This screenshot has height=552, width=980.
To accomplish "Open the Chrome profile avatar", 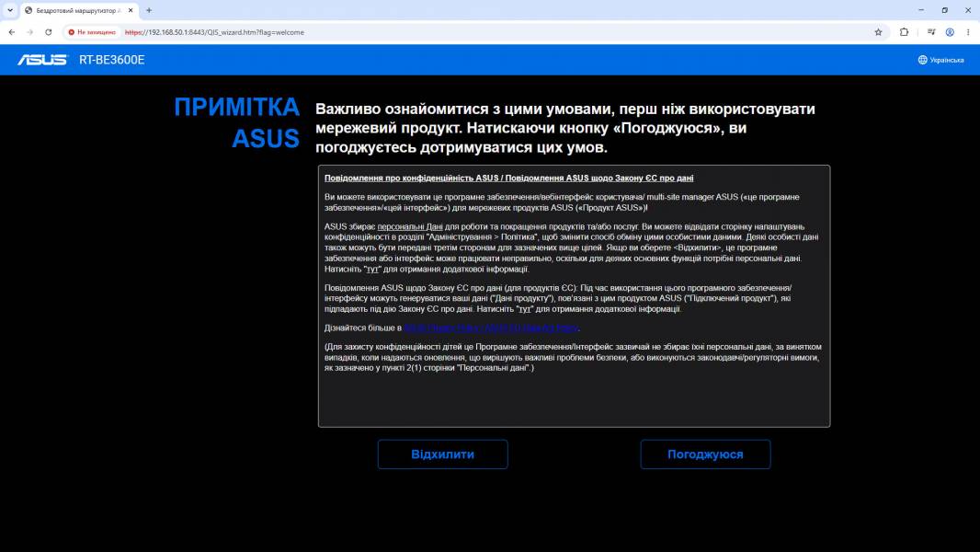I will [950, 32].
